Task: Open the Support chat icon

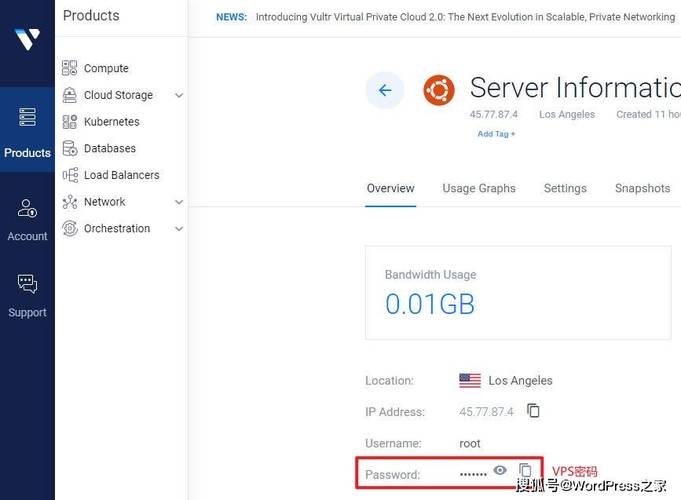Action: [27, 295]
